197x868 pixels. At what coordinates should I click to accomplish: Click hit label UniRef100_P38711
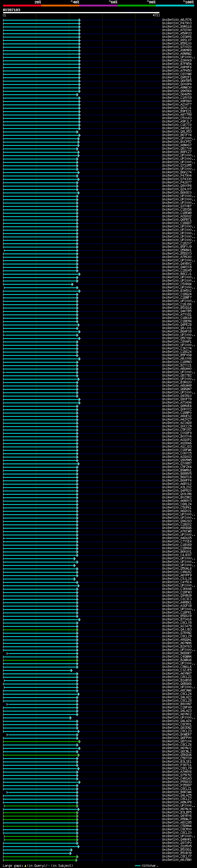tap(177, 765)
